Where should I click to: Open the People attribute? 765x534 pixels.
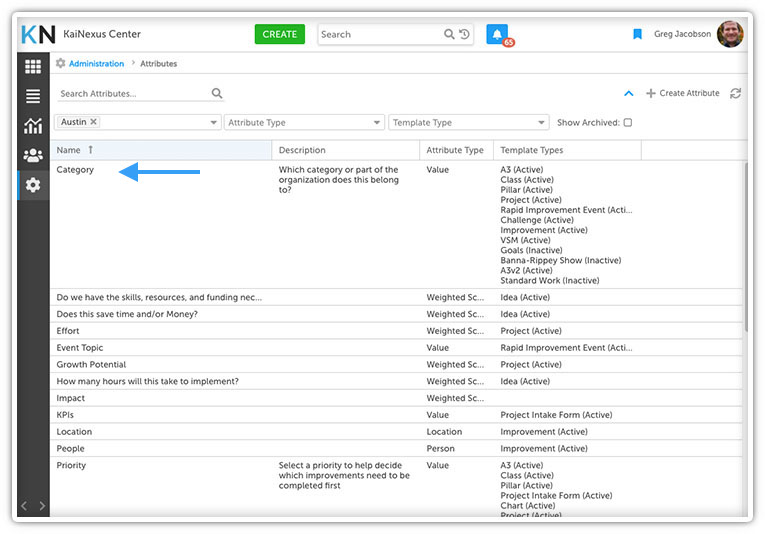pos(70,449)
